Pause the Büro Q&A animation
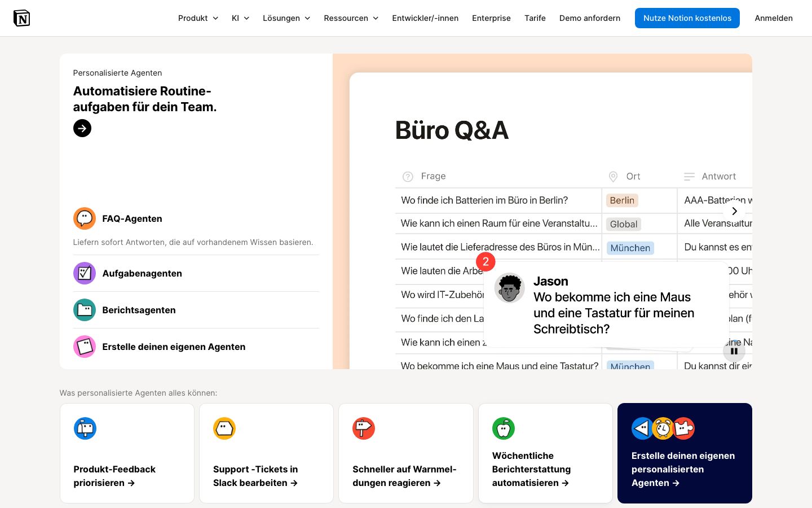 [x=734, y=351]
